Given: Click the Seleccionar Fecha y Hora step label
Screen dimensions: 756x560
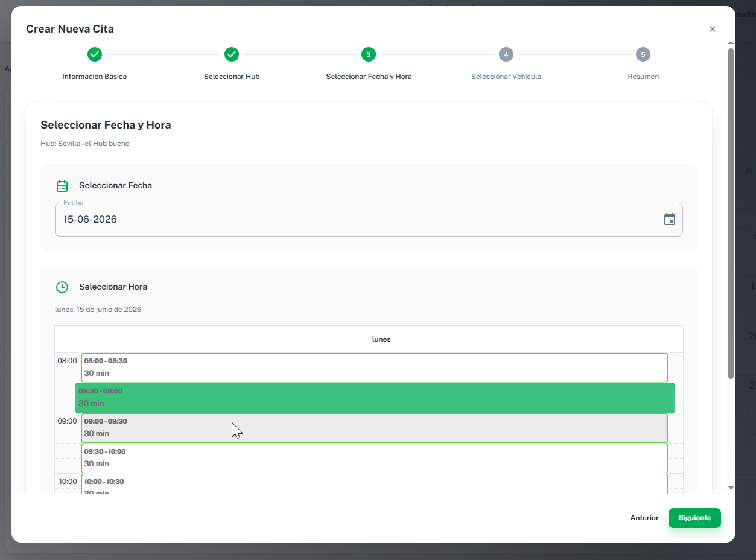Looking at the screenshot, I should pyautogui.click(x=369, y=77).
